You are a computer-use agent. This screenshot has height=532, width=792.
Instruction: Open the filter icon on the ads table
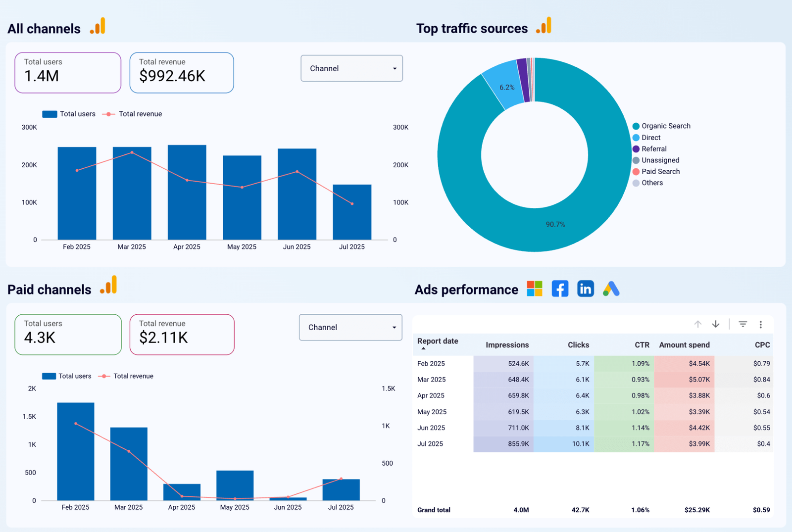(x=743, y=324)
